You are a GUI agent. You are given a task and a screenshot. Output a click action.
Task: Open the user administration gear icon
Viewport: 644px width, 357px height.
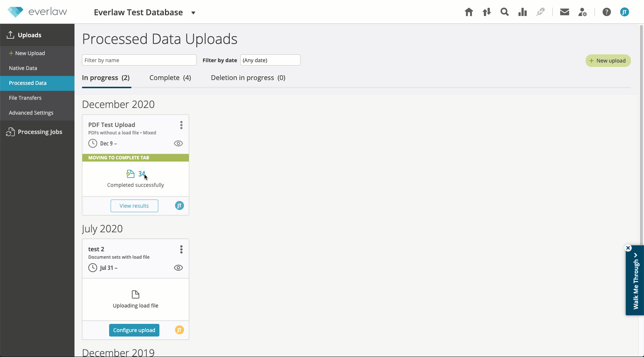coord(583,12)
